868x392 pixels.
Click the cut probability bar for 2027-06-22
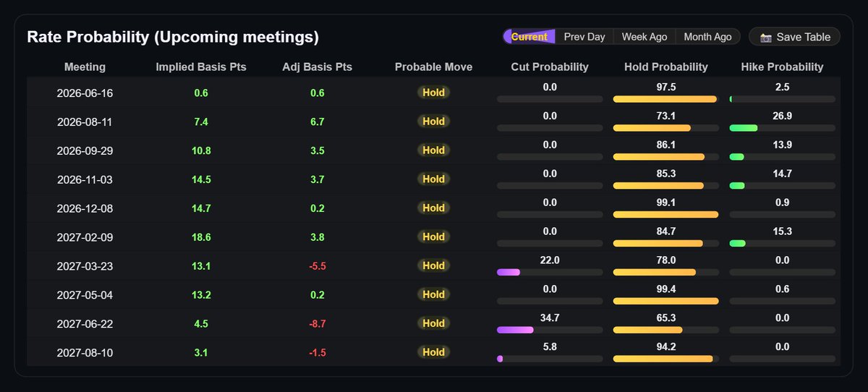pos(550,330)
